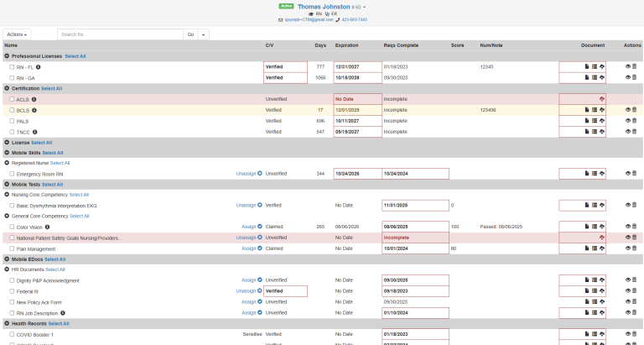Screen dimensions: 644x345
Task: Click upload icon in Dignity P&P Acknowledgment row
Action: click(x=602, y=280)
